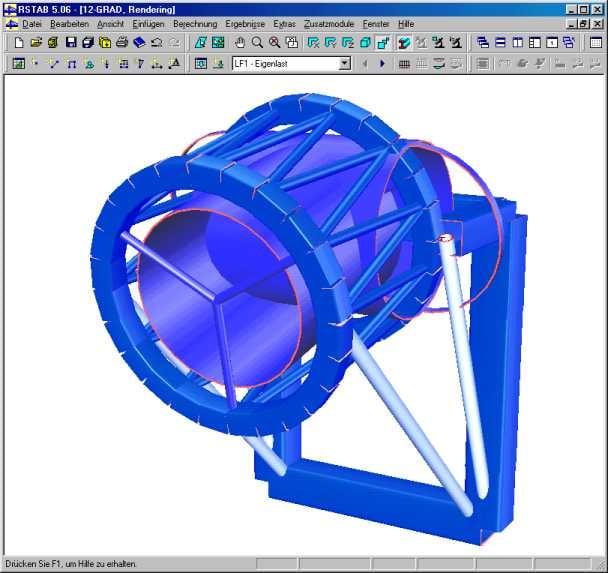
Task: Open the Ansicht menu
Action: click(111, 24)
